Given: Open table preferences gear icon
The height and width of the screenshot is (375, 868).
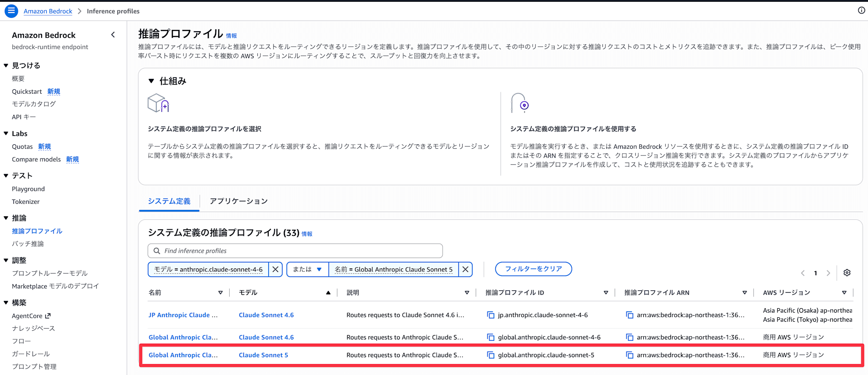Looking at the screenshot, I should [x=847, y=273].
